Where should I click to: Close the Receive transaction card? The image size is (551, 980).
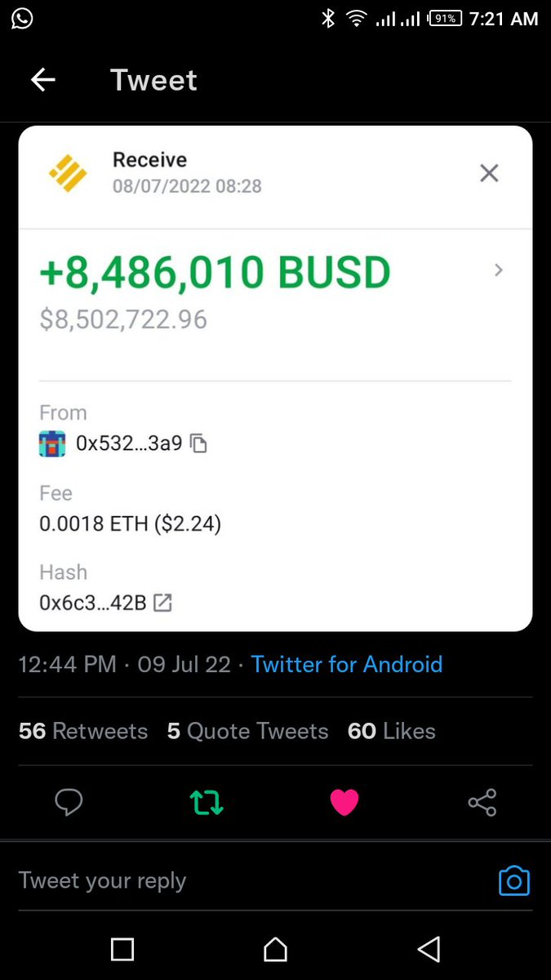click(489, 173)
